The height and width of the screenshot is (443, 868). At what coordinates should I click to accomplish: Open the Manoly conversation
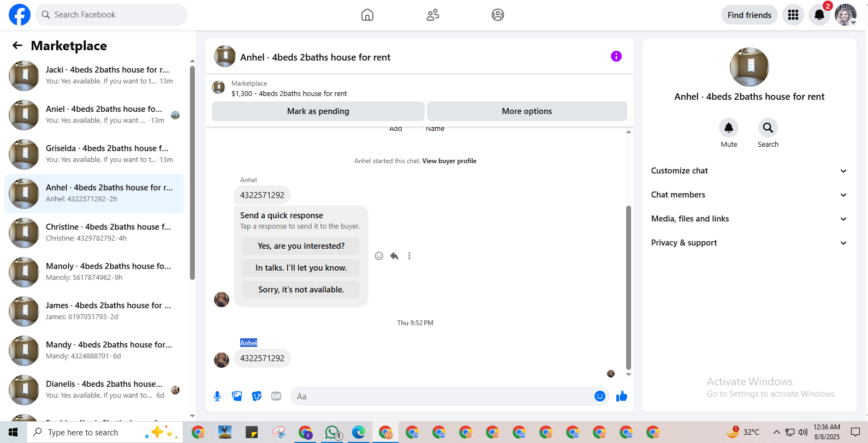(x=94, y=272)
